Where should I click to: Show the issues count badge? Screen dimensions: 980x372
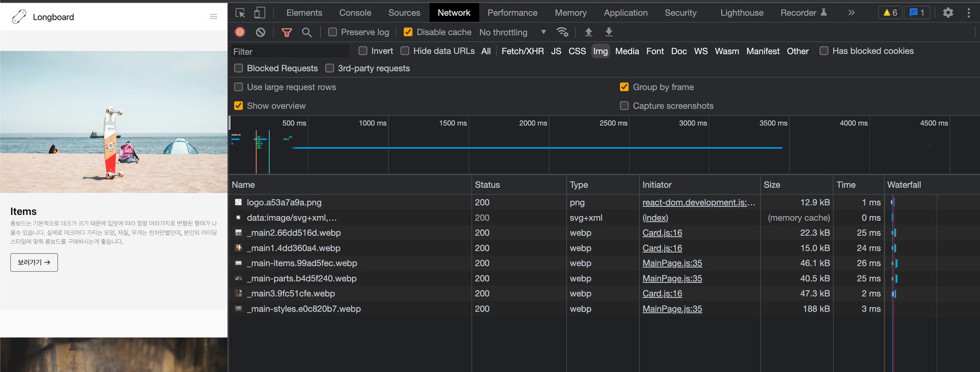coord(917,13)
